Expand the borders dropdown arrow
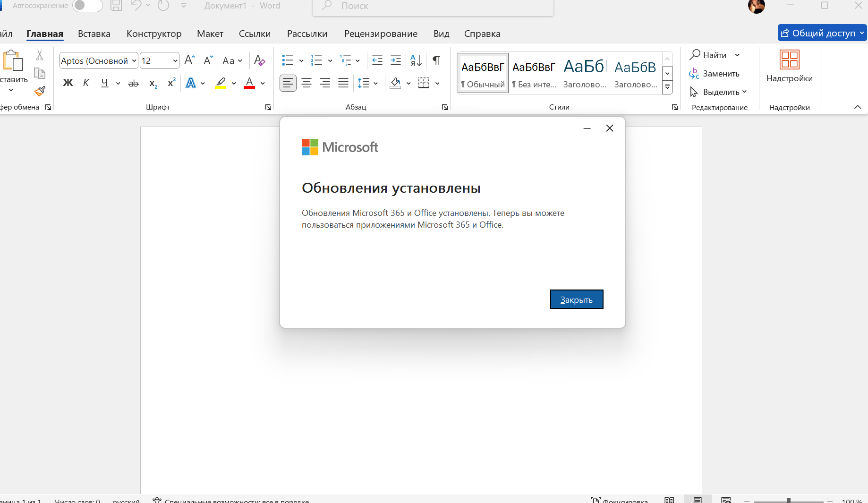 coord(438,83)
